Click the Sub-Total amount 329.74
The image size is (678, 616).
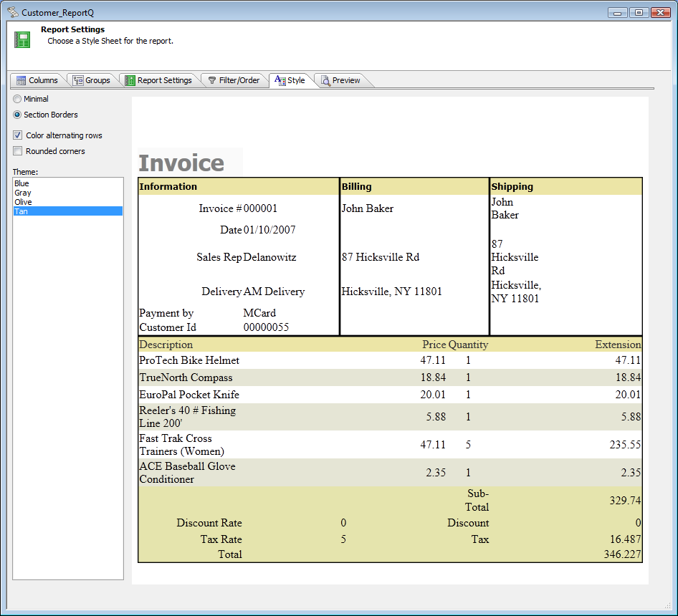(625, 501)
